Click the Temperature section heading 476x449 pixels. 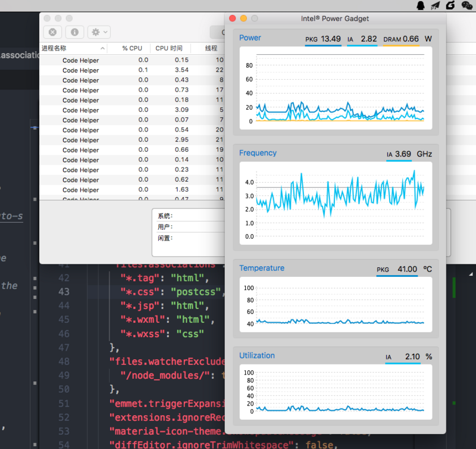[x=262, y=268]
